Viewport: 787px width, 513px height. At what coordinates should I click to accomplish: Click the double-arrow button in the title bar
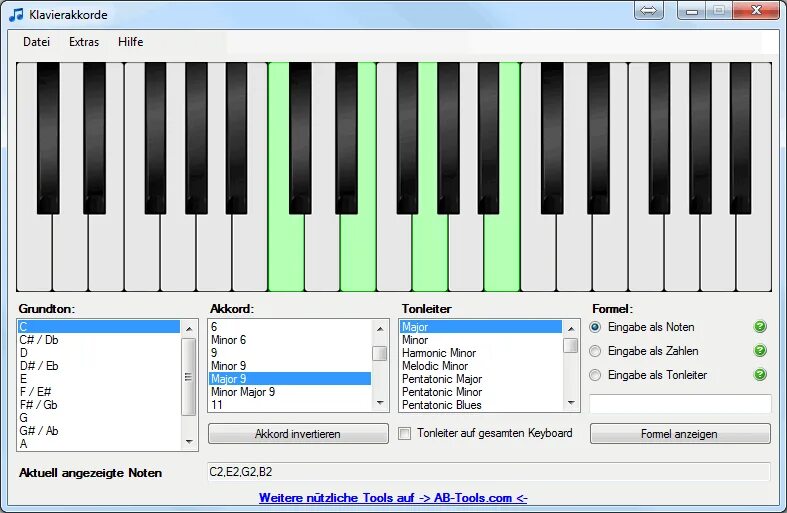pos(648,11)
